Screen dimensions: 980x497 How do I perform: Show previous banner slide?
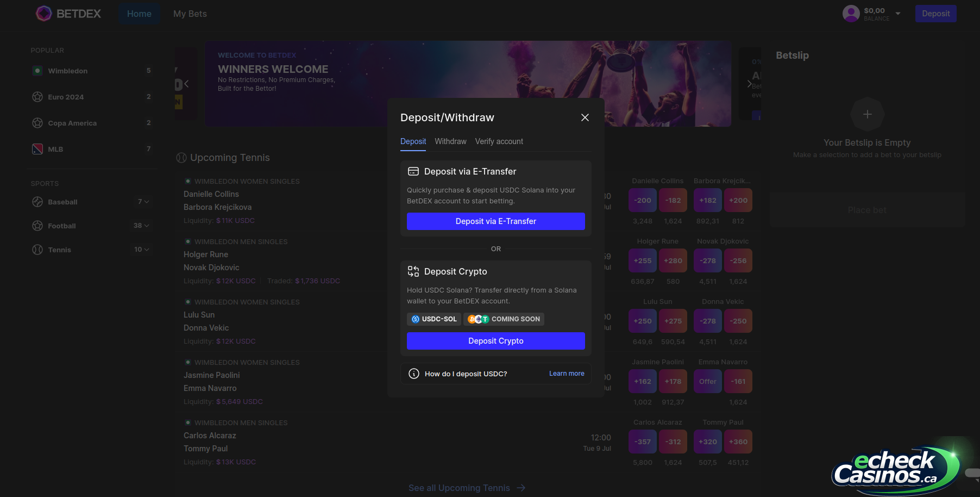click(186, 84)
